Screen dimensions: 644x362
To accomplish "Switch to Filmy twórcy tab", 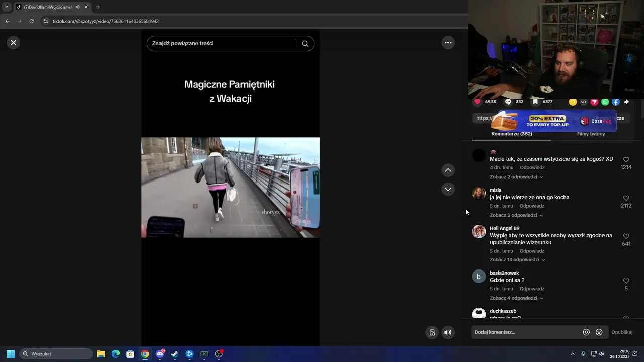I will pyautogui.click(x=591, y=134).
